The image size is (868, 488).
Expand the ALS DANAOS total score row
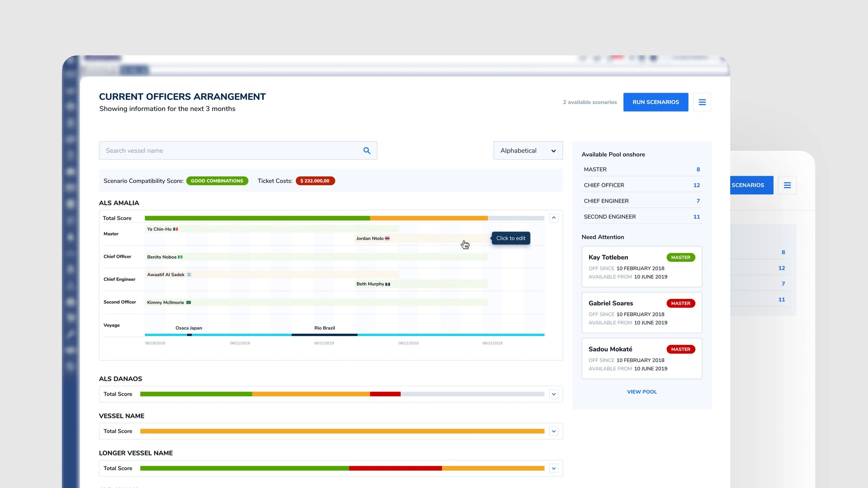tap(554, 394)
